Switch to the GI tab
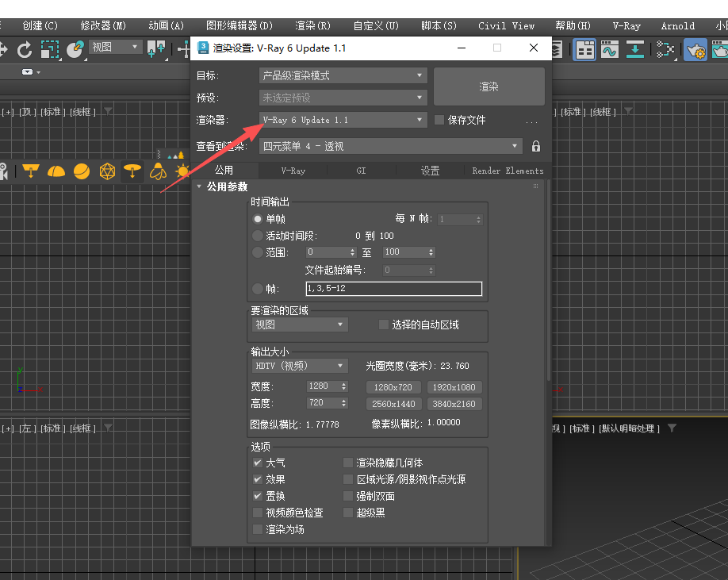This screenshot has width=728, height=580. [x=361, y=171]
